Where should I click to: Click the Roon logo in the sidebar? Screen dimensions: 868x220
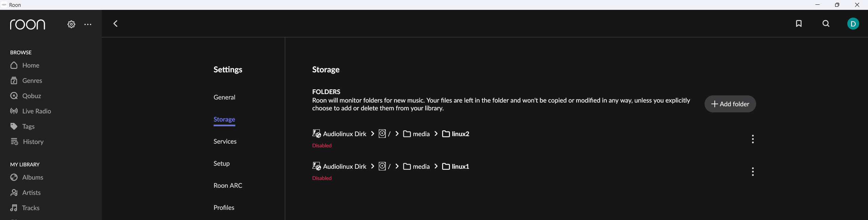coord(27,24)
